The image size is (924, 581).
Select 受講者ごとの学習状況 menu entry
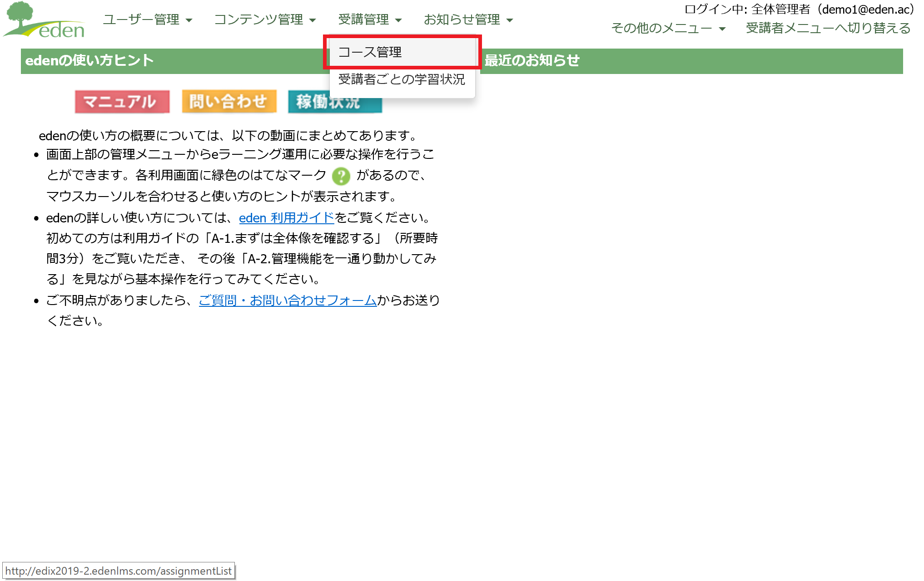pos(402,79)
